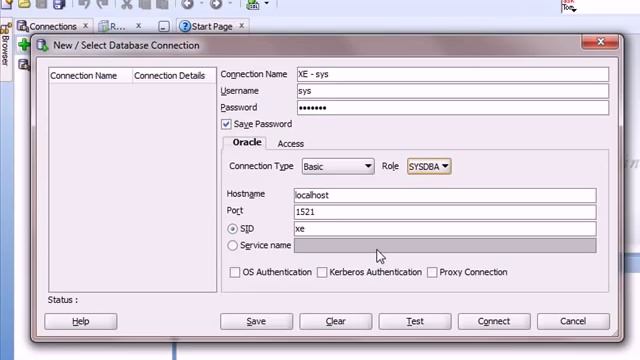
Task: Click the Open folder toolbar icon
Action: click(x=24, y=4)
